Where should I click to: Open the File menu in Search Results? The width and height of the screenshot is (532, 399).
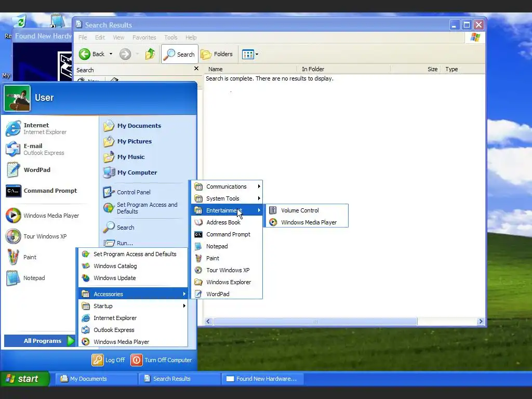83,37
